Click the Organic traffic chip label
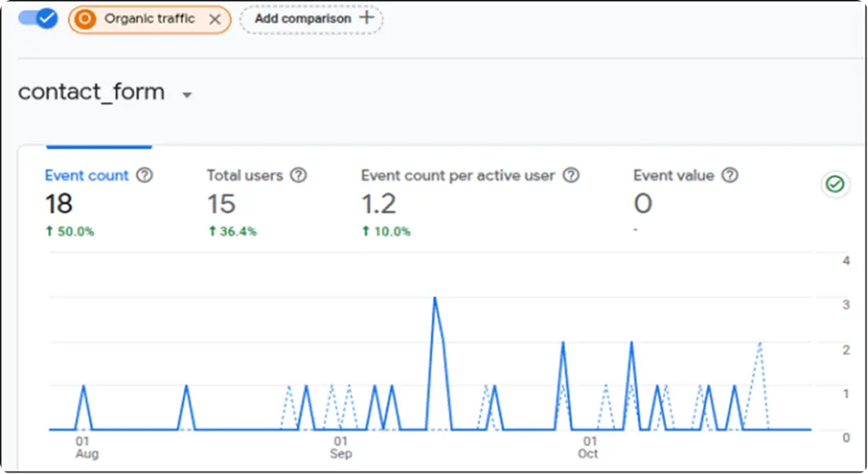The image size is (868, 474). click(x=149, y=19)
